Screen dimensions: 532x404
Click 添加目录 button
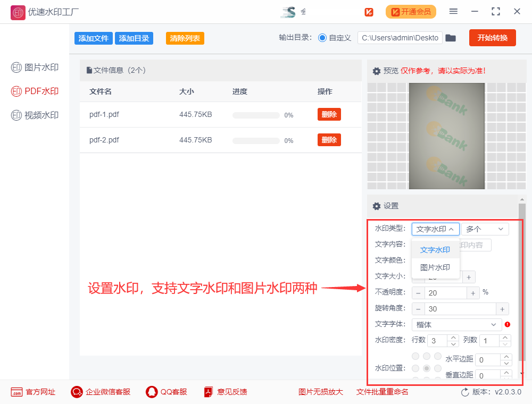134,38
